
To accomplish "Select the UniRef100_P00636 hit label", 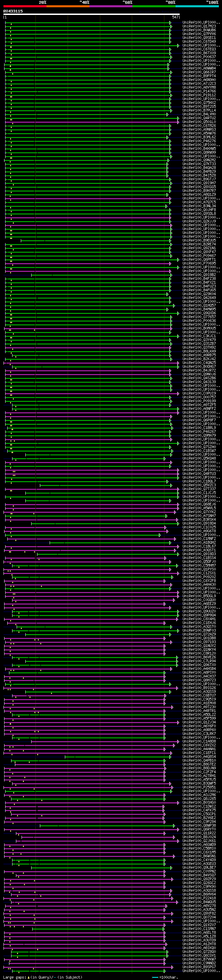I will coord(199,321).
